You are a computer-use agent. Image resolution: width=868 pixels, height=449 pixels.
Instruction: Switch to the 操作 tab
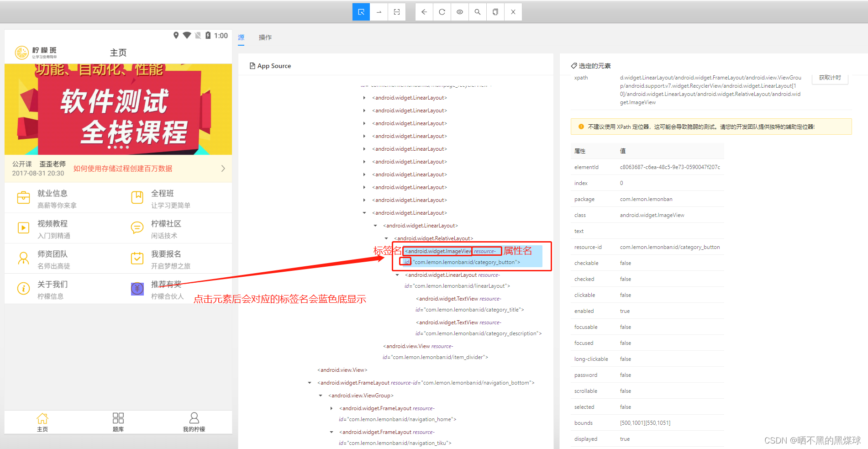[265, 37]
